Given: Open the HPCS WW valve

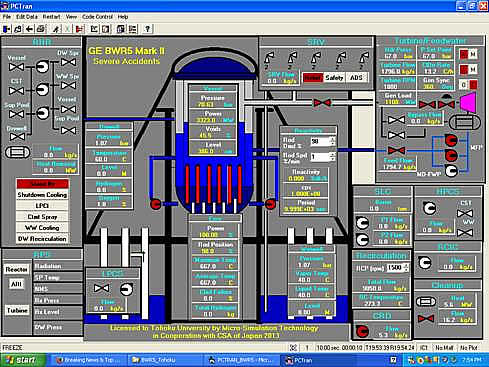Looking at the screenshot, I should coord(465,232).
